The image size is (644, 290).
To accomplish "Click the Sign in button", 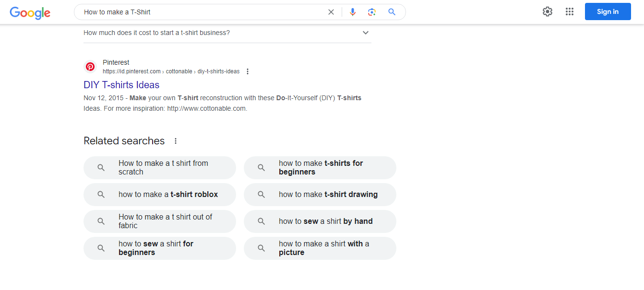I will [x=608, y=11].
